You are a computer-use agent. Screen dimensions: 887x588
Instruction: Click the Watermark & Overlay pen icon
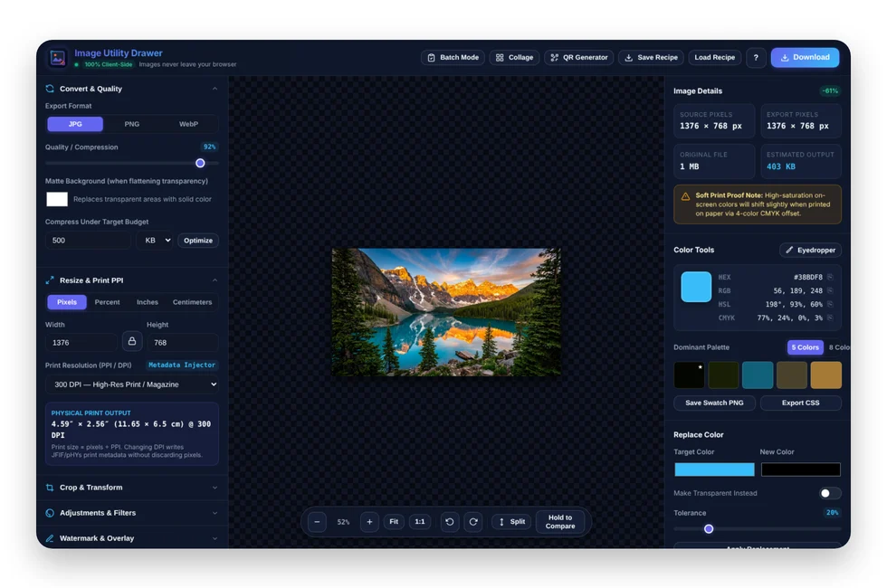[x=50, y=538]
